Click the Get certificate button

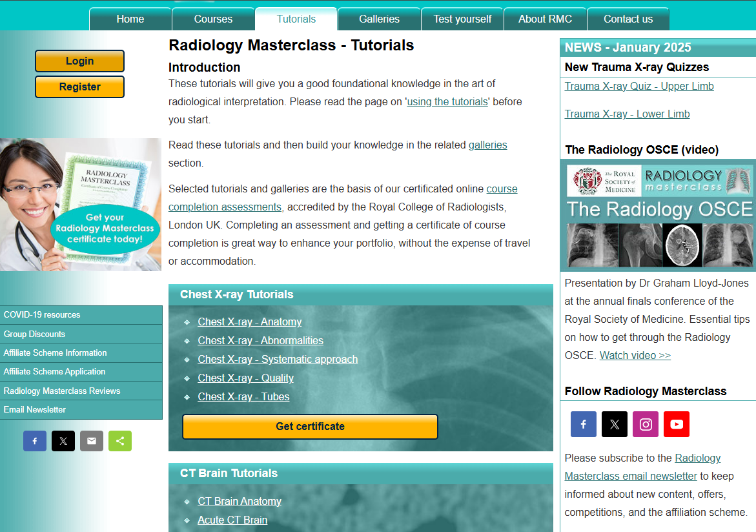tap(310, 426)
